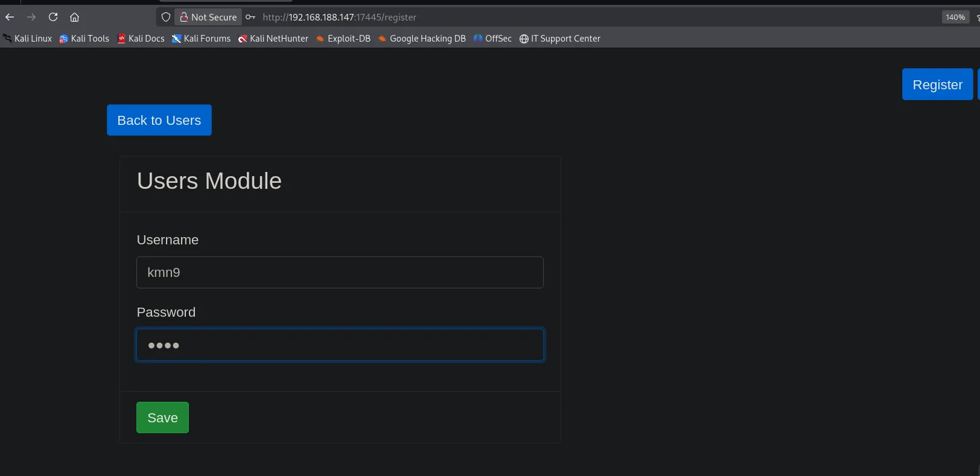This screenshot has width=980, height=476.
Task: Open the Kali NetHunter bookmark
Action: pos(273,39)
